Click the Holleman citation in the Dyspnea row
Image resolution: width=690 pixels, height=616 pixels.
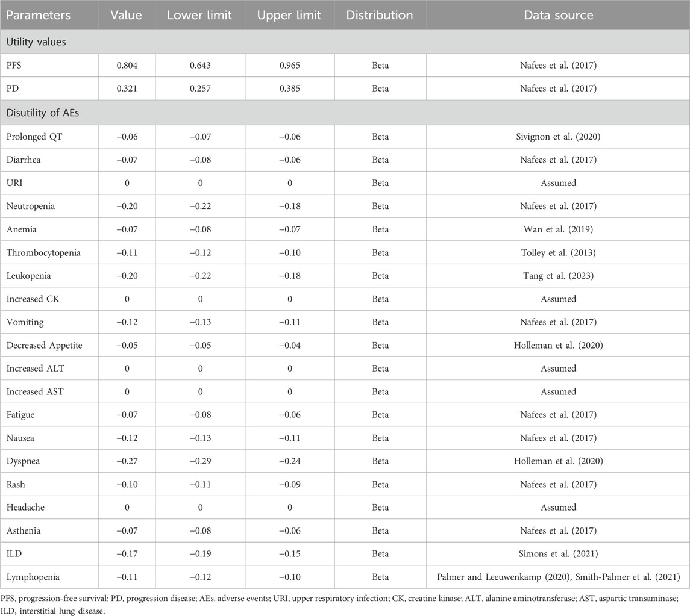tap(557, 461)
